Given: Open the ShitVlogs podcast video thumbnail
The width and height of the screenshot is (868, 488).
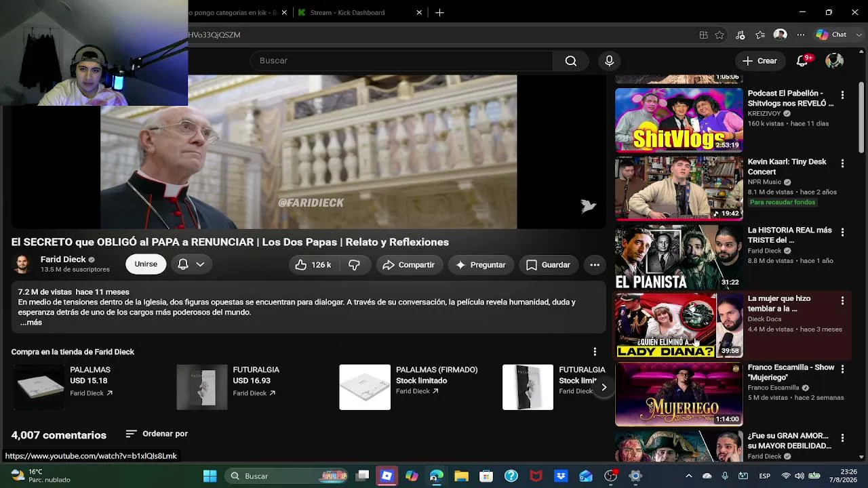Looking at the screenshot, I should coord(679,120).
